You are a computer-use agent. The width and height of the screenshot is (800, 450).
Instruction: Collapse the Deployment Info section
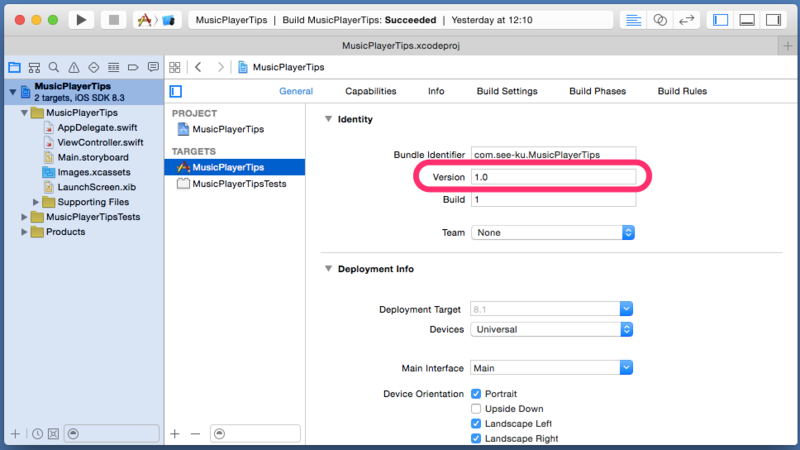[329, 268]
